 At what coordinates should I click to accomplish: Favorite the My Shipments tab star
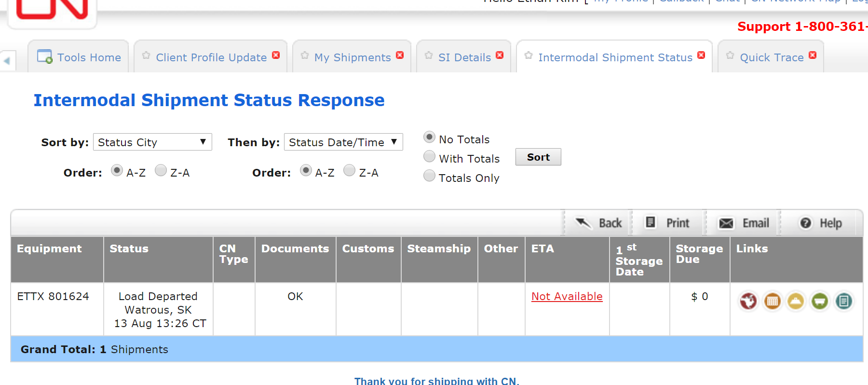(x=305, y=55)
